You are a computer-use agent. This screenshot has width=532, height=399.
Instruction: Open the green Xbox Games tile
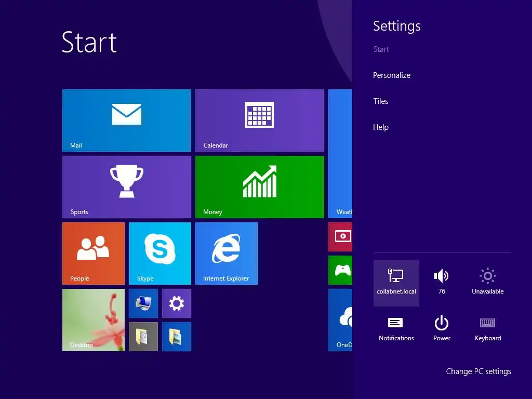(340, 270)
